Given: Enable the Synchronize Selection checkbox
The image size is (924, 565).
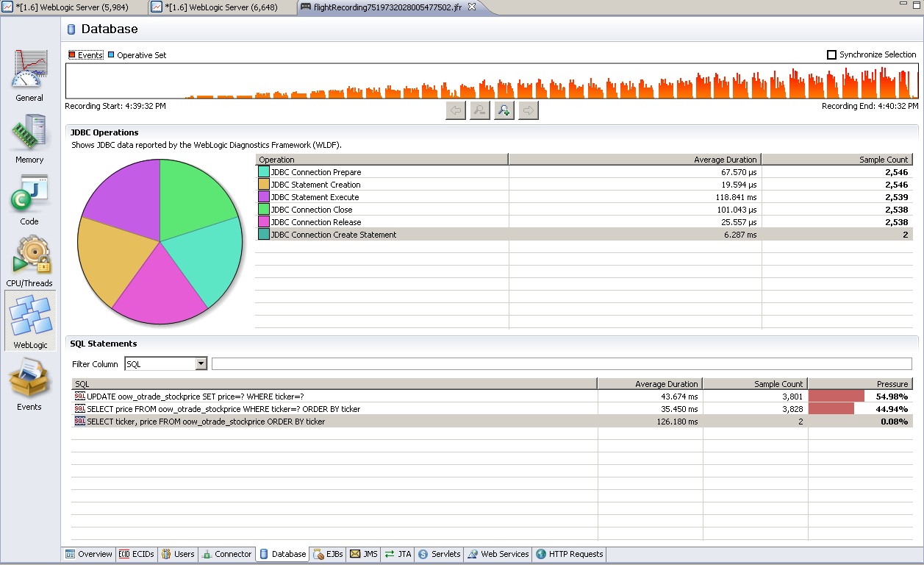Looking at the screenshot, I should [x=832, y=54].
